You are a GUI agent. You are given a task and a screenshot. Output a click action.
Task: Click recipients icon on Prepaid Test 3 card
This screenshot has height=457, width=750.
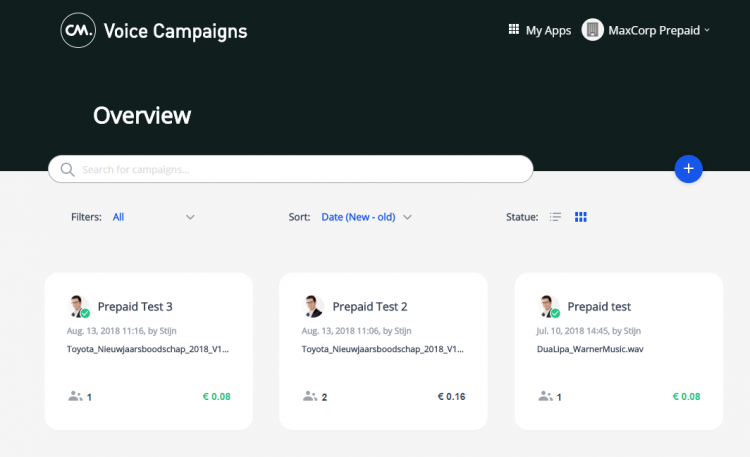[75, 396]
